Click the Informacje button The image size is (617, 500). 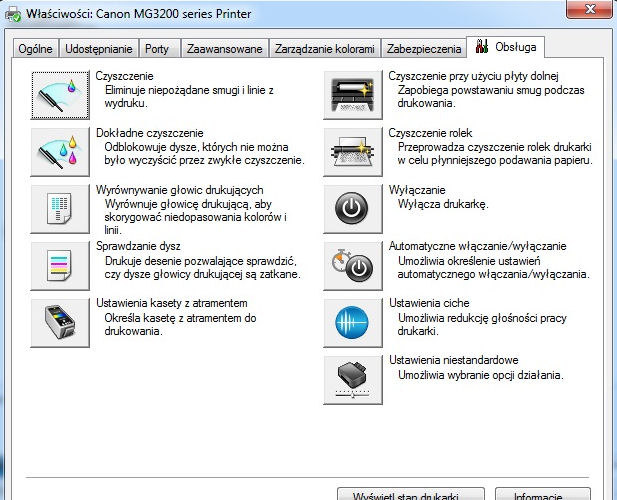543,494
